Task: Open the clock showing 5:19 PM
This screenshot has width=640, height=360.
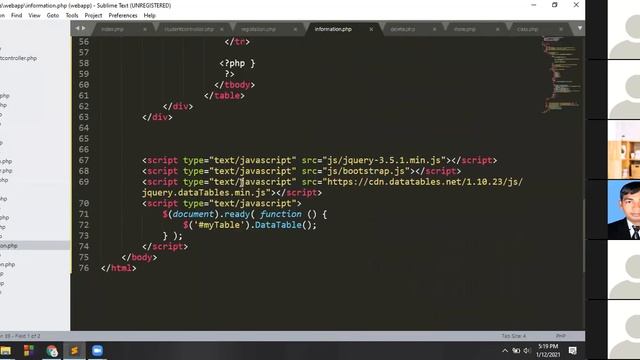Action: point(548,351)
